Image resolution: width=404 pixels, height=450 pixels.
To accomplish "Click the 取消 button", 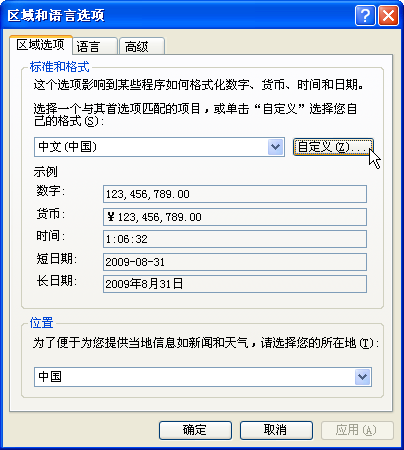I will click(276, 430).
